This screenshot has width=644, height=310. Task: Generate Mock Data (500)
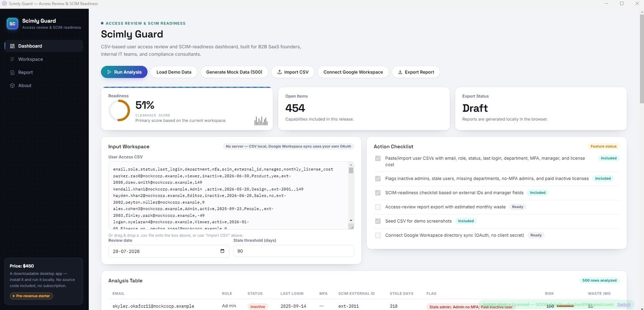point(234,72)
